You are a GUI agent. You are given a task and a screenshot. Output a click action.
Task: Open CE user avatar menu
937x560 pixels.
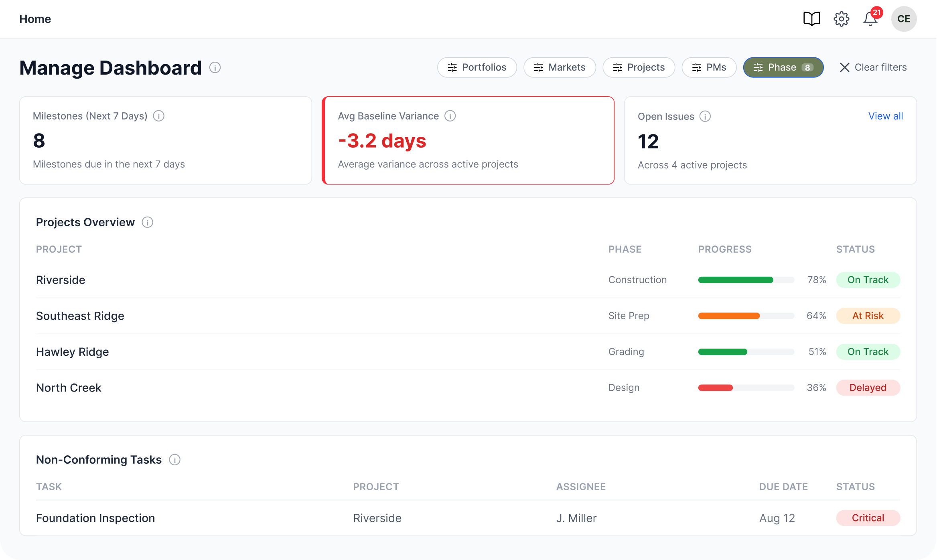(904, 19)
